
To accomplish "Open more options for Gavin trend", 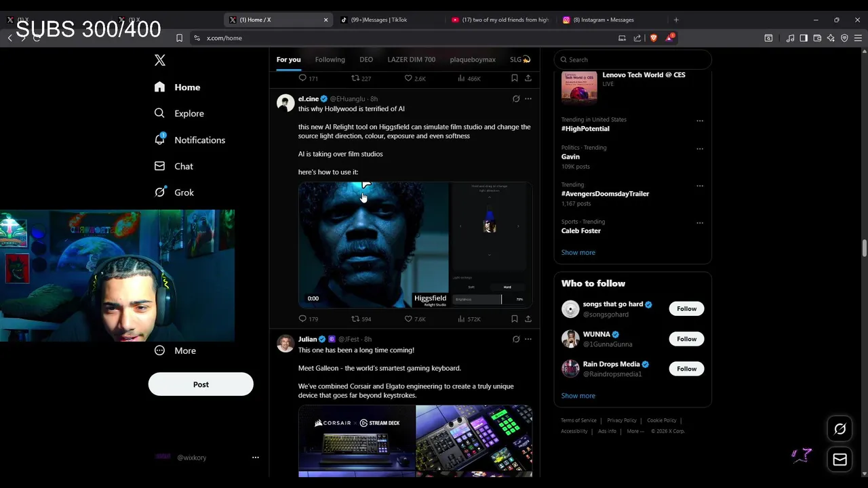I will tap(700, 148).
